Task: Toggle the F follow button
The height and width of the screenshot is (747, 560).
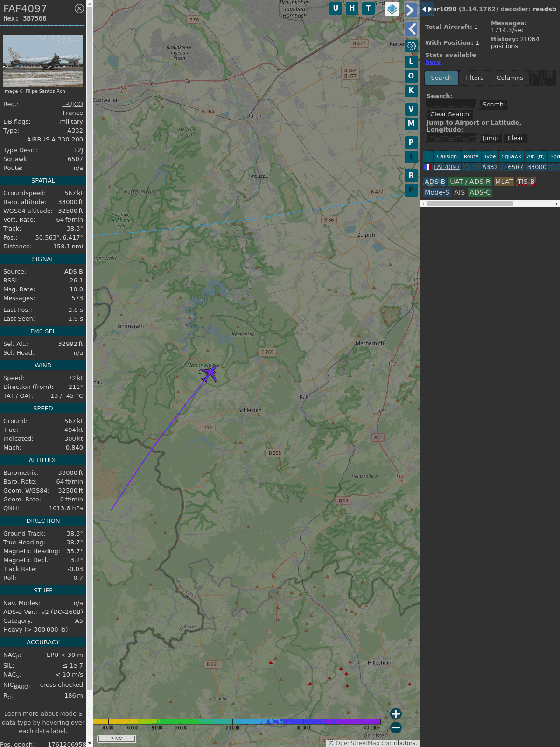Action: [411, 190]
